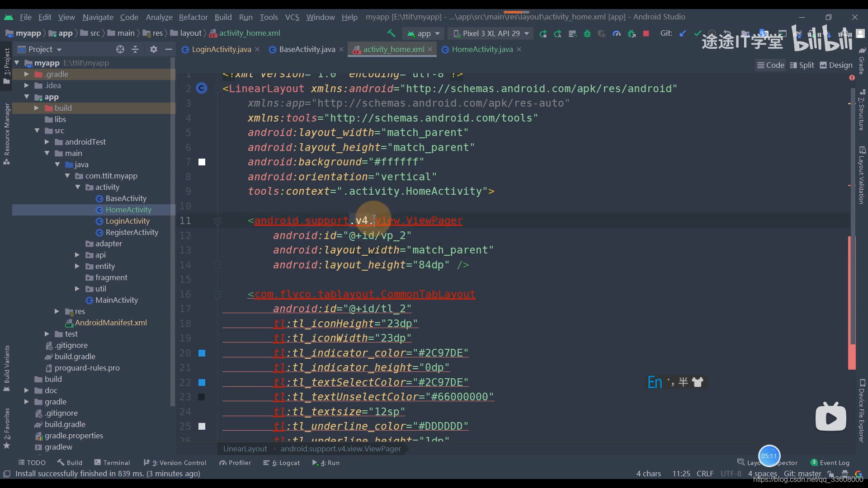Open the Version Control tool window
Image resolution: width=868 pixels, height=488 pixels.
tap(175, 463)
